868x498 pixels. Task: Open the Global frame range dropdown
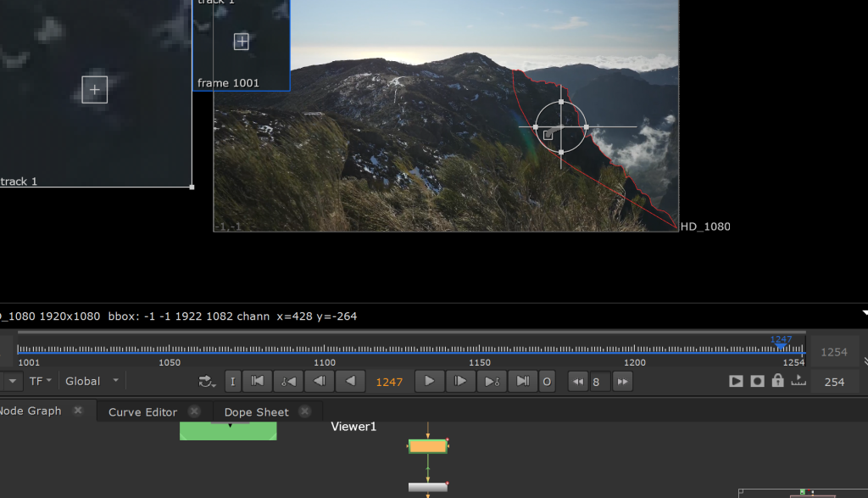pyautogui.click(x=92, y=381)
